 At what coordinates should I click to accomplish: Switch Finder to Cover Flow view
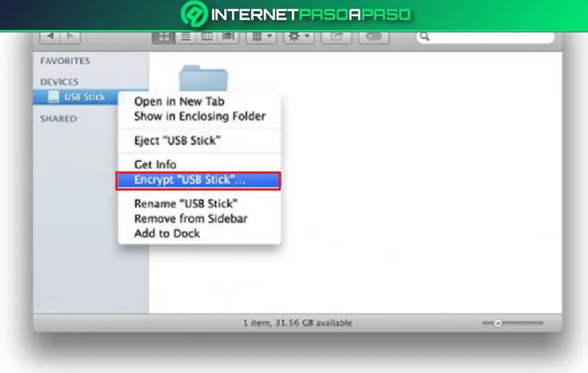click(x=229, y=37)
